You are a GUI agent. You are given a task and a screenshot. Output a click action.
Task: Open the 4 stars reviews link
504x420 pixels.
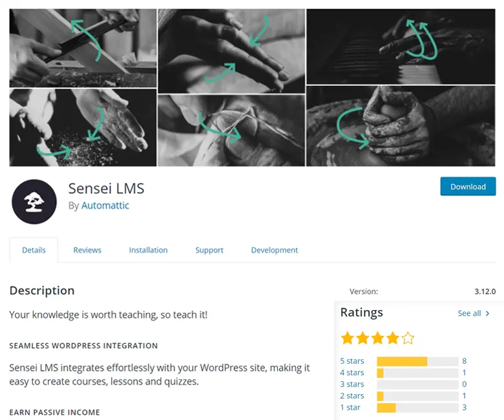pyautogui.click(x=352, y=372)
